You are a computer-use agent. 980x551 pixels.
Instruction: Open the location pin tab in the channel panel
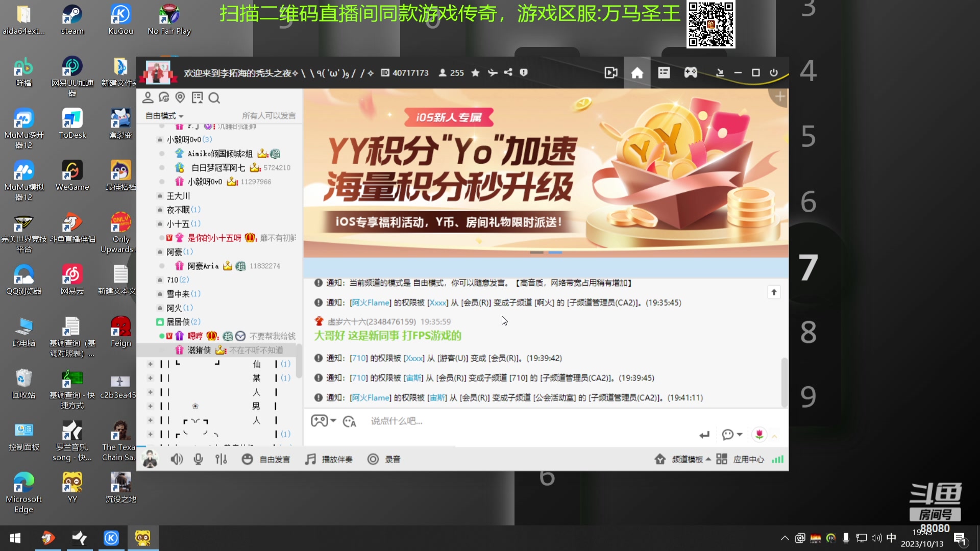tap(180, 97)
